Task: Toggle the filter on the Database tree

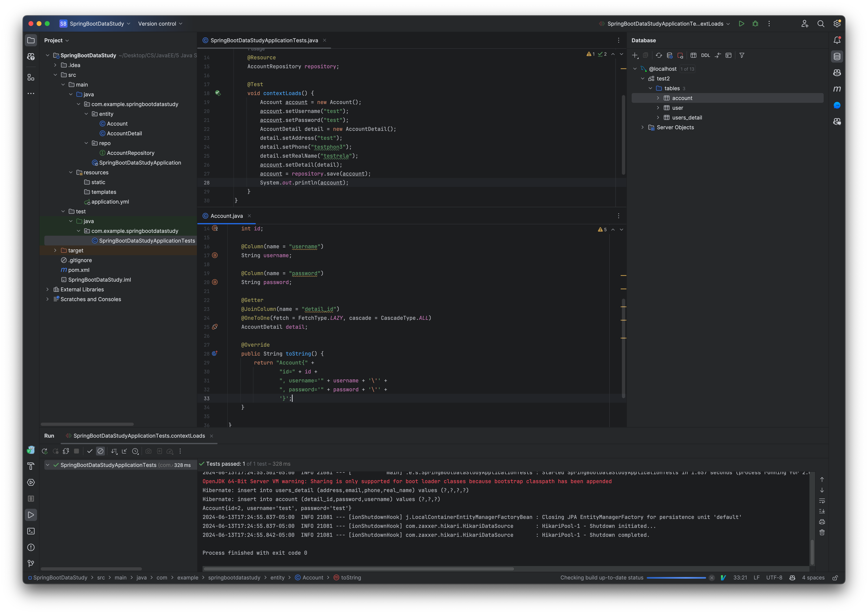Action: tap(742, 55)
